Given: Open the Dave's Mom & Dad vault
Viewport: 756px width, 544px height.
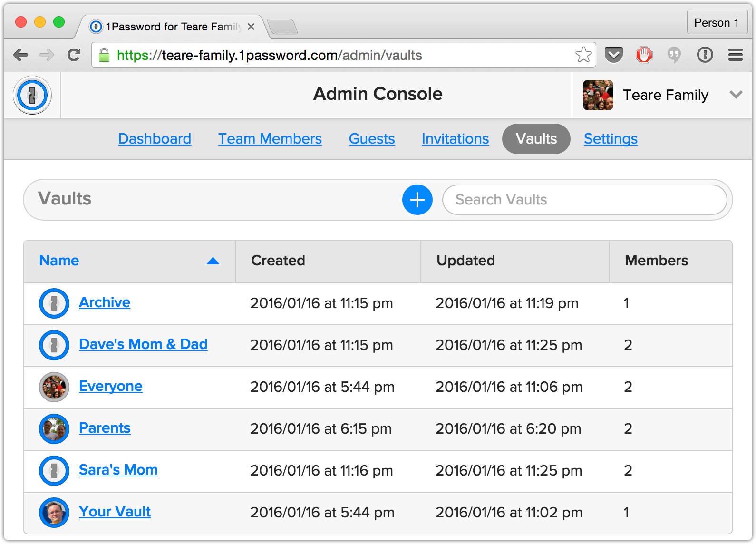Looking at the screenshot, I should click(143, 344).
